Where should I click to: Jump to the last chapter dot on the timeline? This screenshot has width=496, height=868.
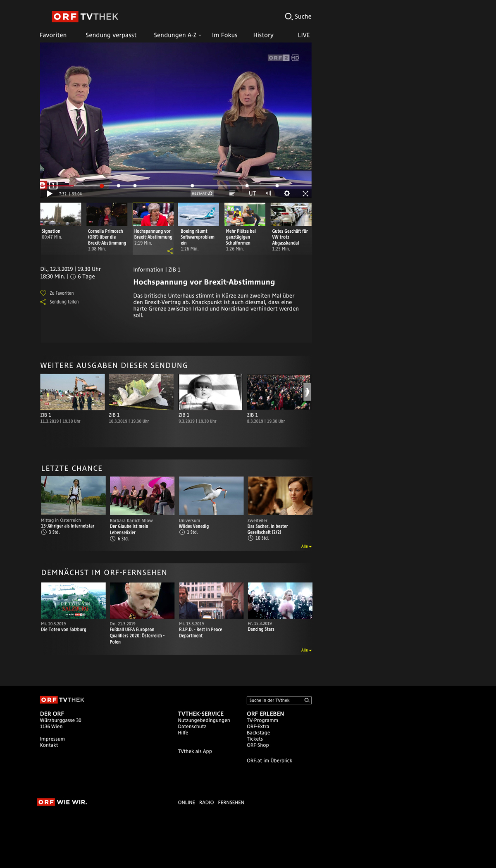pyautogui.click(x=277, y=186)
